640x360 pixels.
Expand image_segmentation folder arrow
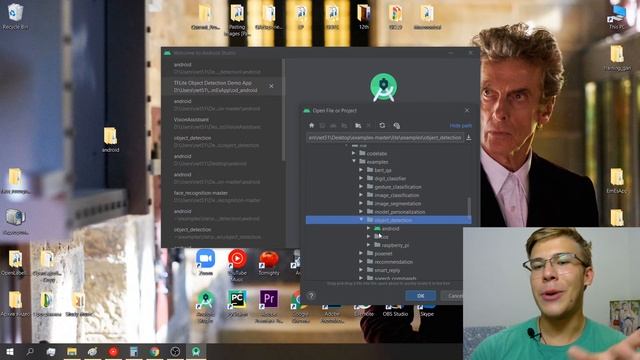click(361, 204)
